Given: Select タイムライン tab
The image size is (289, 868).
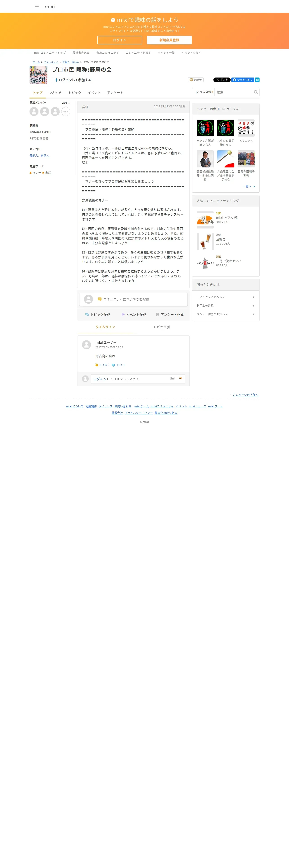Looking at the screenshot, I should 105,327.
